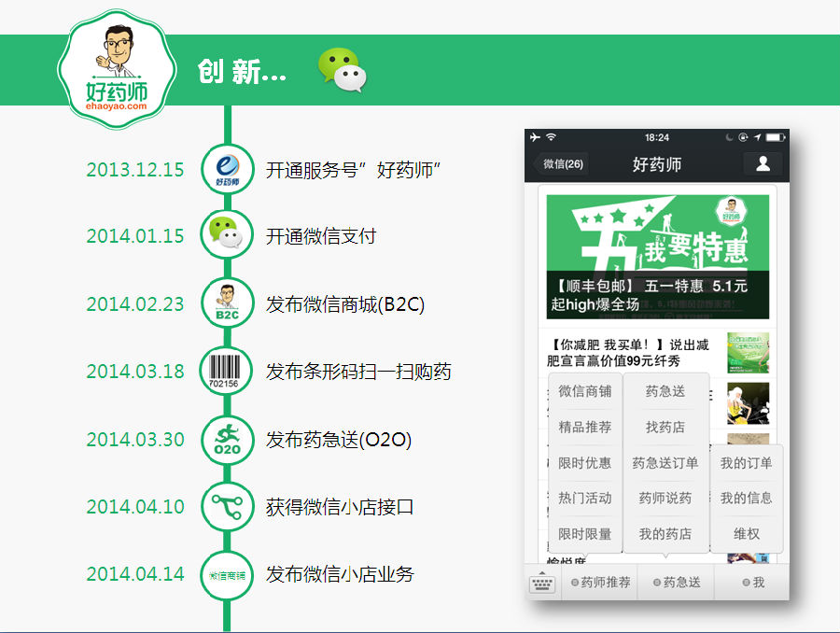The image size is (840, 633).
Task: Click the date 2014.02.23
Action: click(x=135, y=304)
